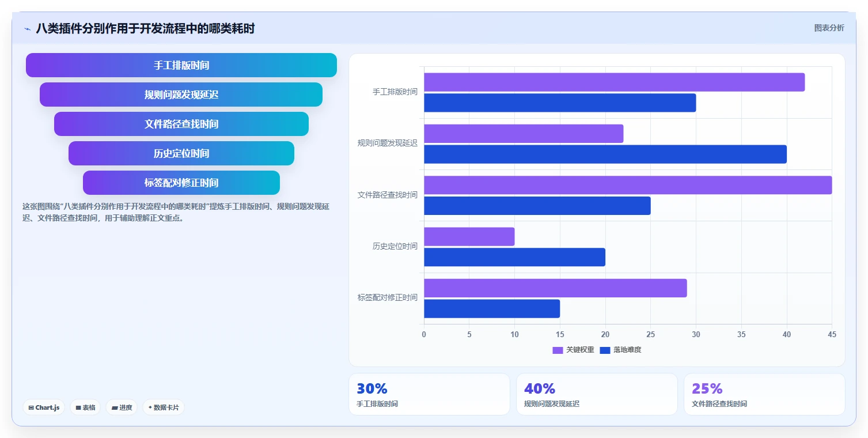Viewport: 868px width, 438px height.
Task: Click the blue 文件路径查找时间 bar
Action: (x=537, y=206)
